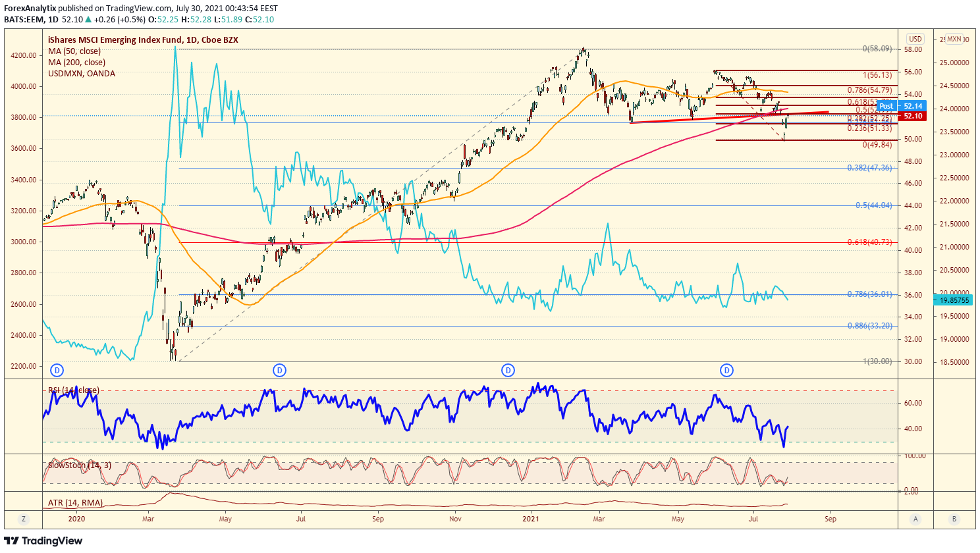Click the 0.886(33.20) Fibonacci level label

[x=869, y=326]
